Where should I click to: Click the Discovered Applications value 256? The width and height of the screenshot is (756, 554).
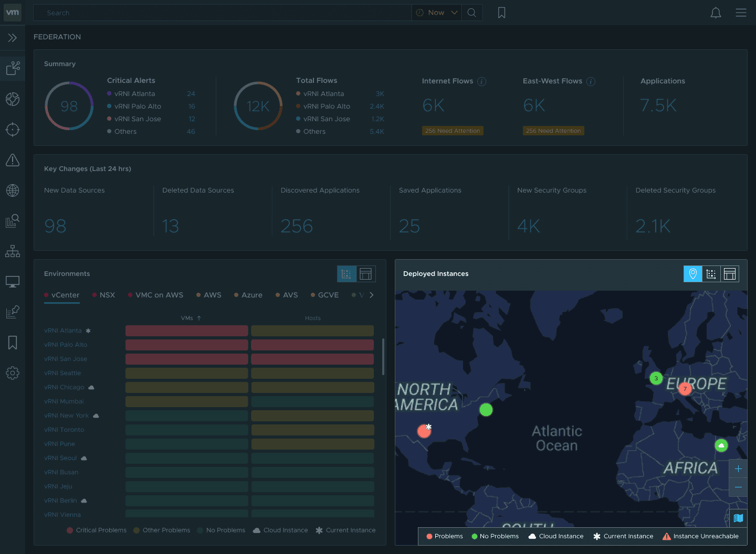point(297,226)
